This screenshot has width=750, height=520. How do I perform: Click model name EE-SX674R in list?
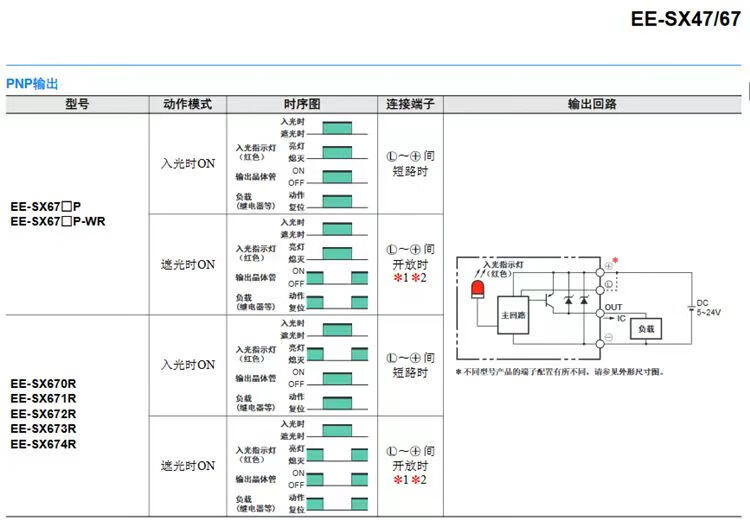coord(43,444)
